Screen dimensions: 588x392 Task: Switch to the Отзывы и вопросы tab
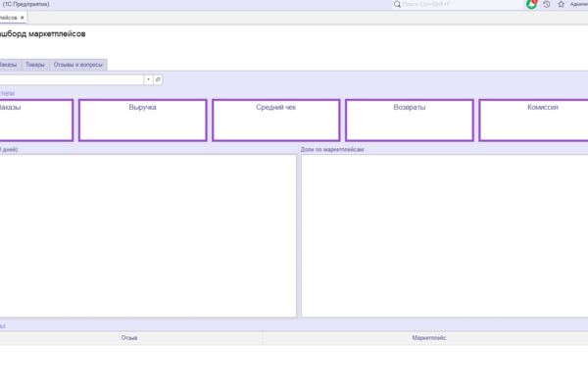pos(78,65)
